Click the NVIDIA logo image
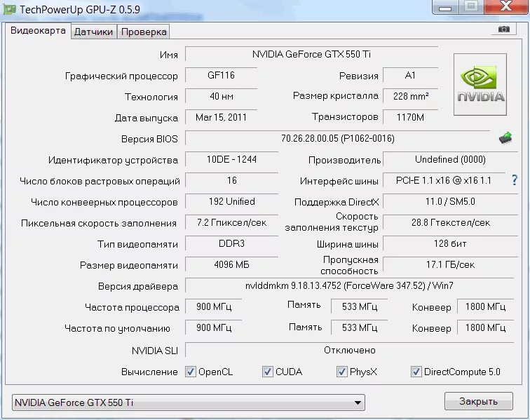The height and width of the screenshot is (420, 530). [x=480, y=84]
